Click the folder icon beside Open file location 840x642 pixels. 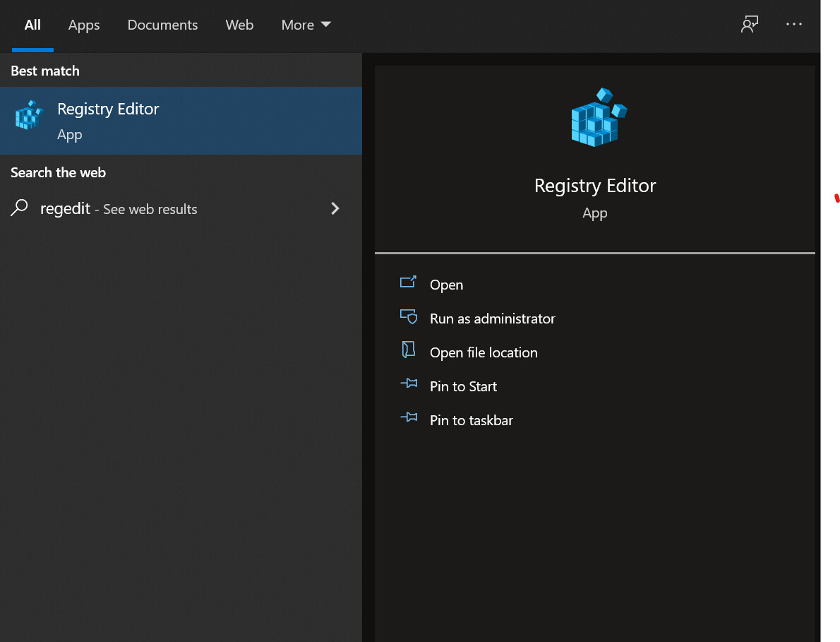[408, 350]
